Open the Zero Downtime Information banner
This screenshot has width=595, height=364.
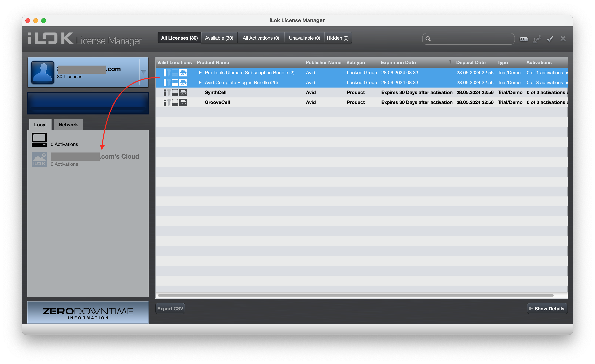(x=88, y=313)
